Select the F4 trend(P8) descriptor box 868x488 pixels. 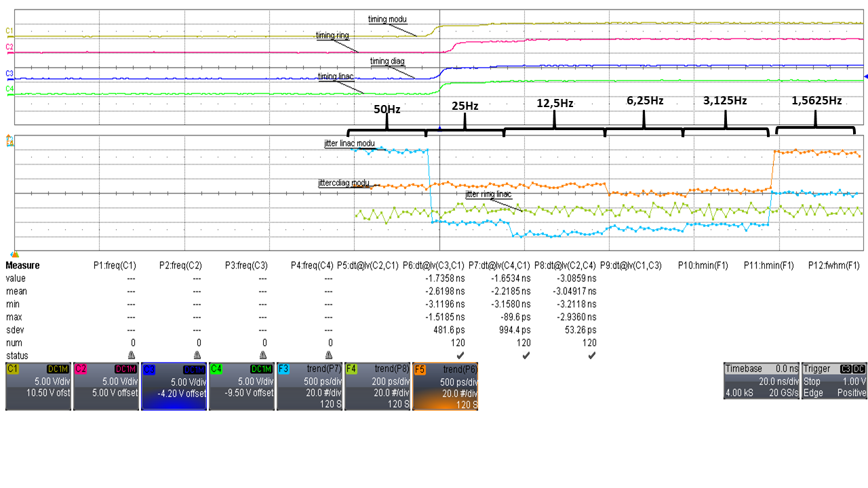[377, 386]
